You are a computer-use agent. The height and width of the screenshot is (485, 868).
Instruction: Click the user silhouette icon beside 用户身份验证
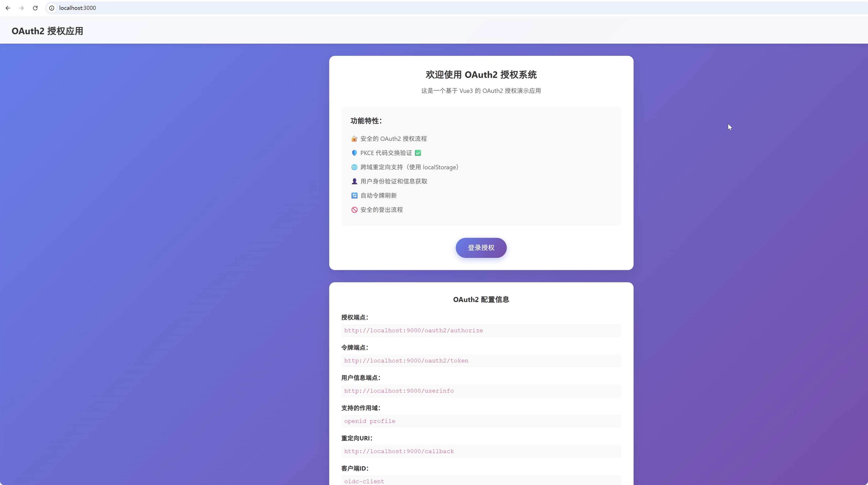point(354,181)
